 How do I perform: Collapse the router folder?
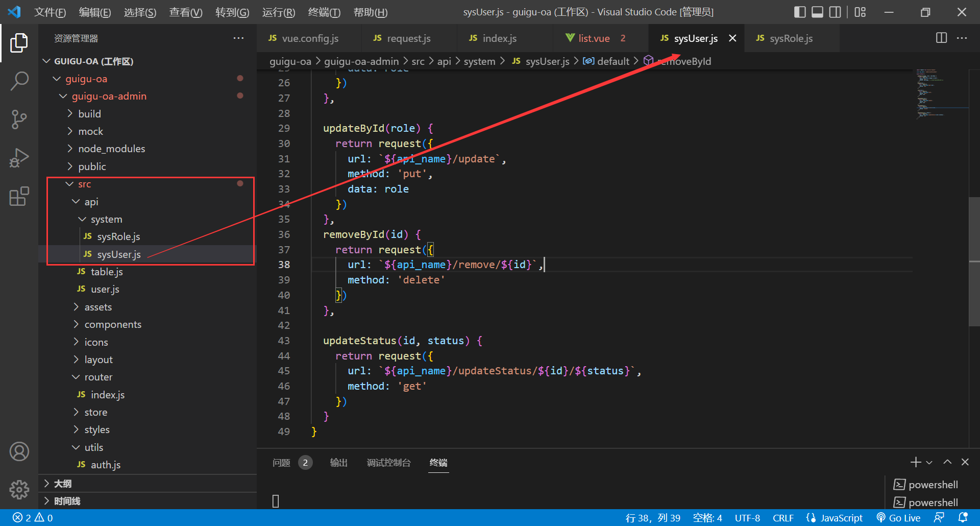(98, 377)
